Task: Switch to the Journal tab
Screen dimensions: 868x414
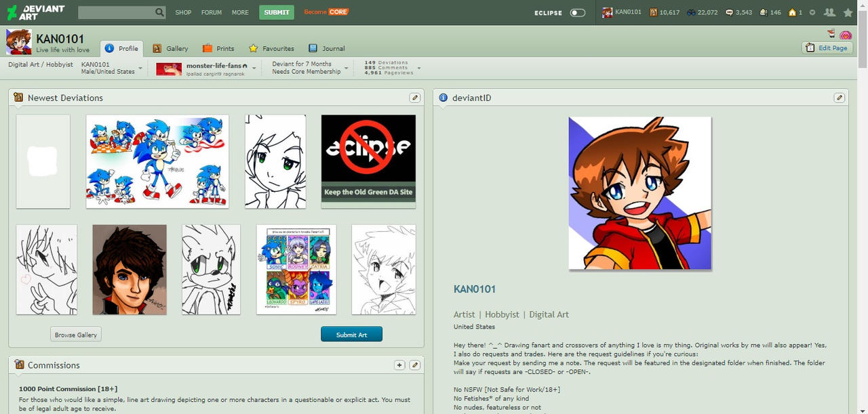Action: click(327, 48)
